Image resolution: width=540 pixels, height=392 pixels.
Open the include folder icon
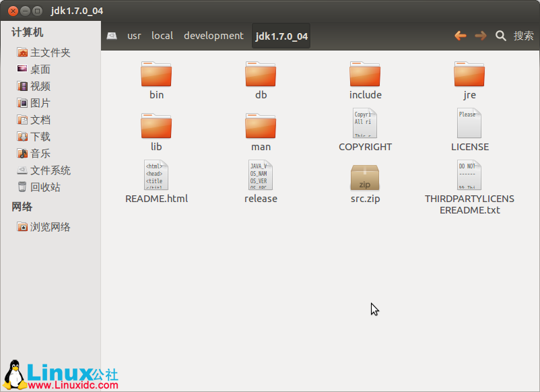(365, 73)
